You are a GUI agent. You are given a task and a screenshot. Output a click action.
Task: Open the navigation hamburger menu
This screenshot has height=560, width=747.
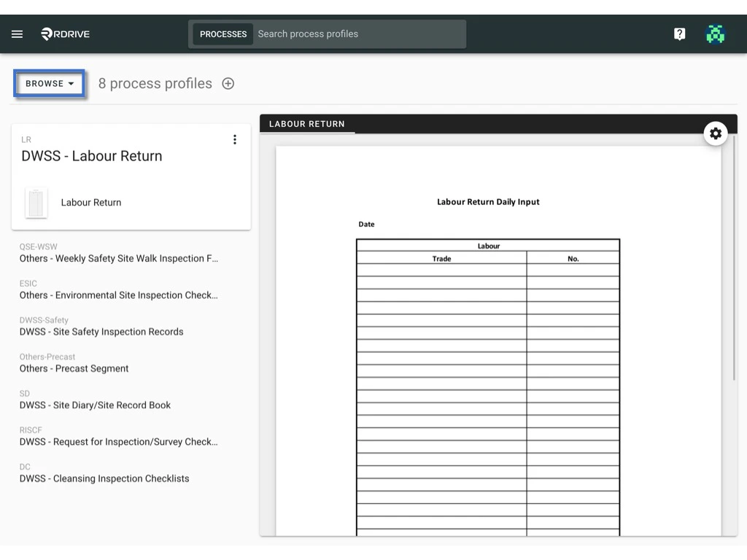17,34
